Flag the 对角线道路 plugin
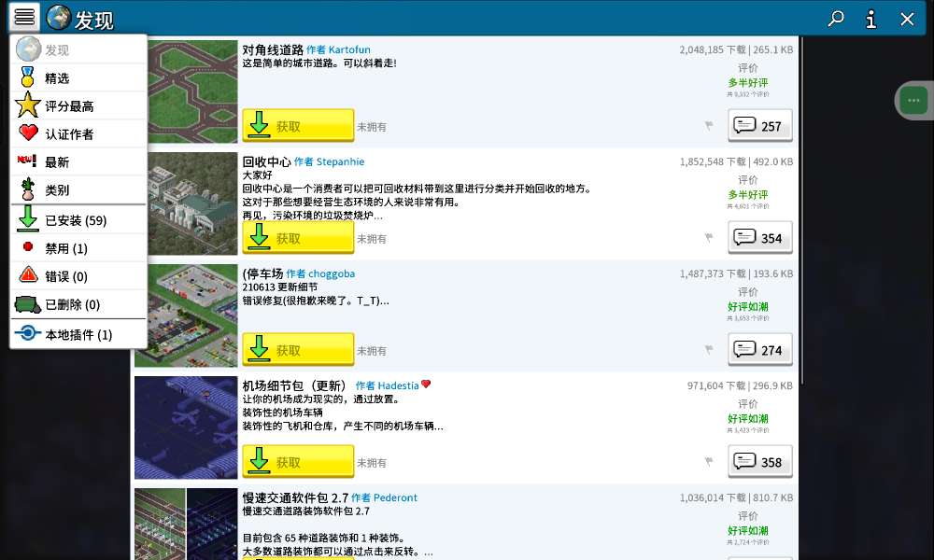The height and width of the screenshot is (560, 934). (x=709, y=126)
